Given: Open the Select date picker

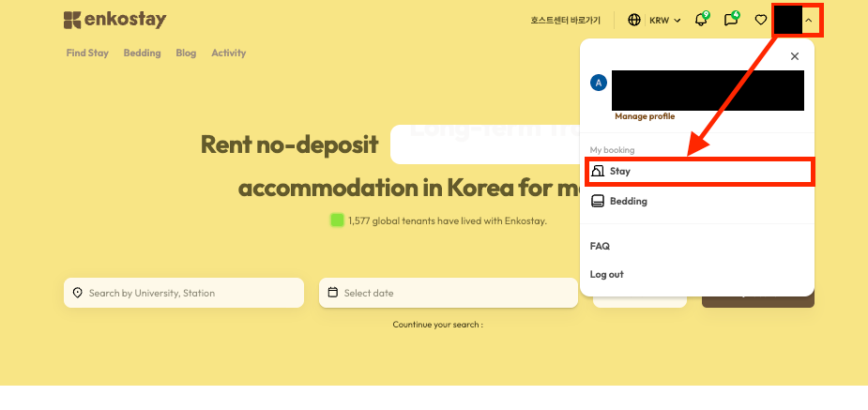Looking at the screenshot, I should pyautogui.click(x=448, y=293).
